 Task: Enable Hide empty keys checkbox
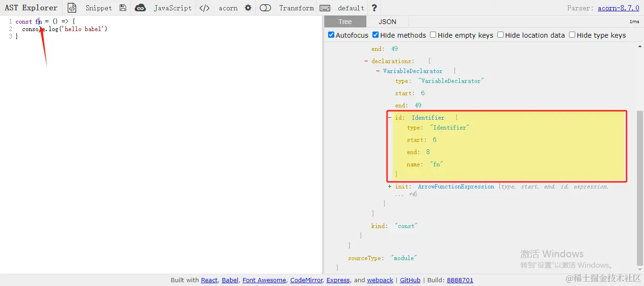(433, 35)
